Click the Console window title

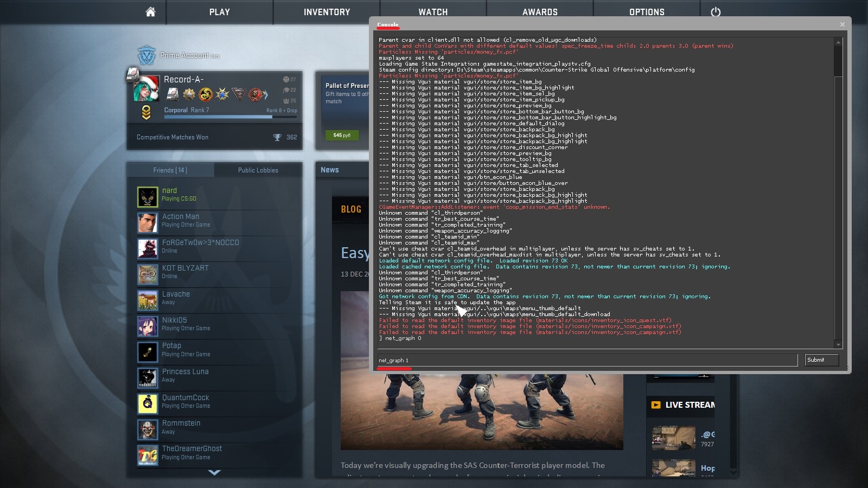coord(388,25)
